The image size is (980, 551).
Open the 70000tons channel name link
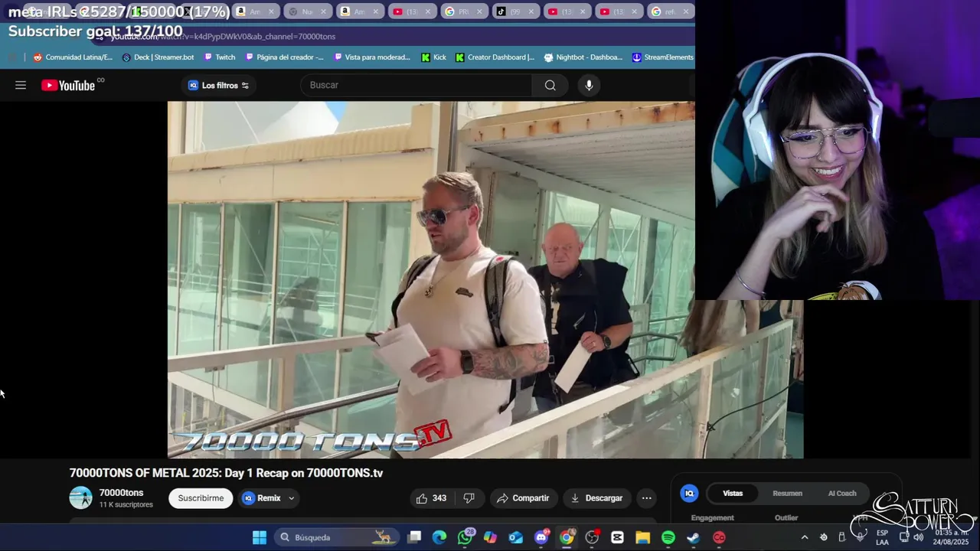(x=121, y=493)
